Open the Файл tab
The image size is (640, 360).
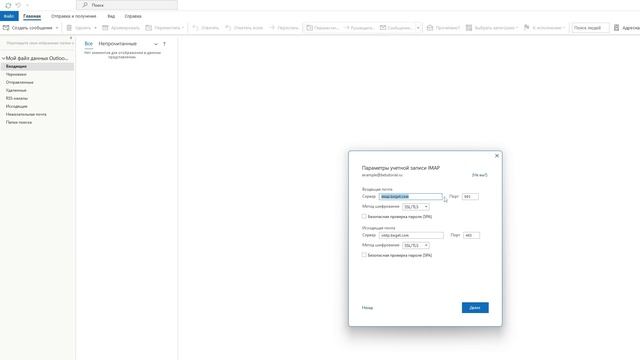[x=9, y=16]
